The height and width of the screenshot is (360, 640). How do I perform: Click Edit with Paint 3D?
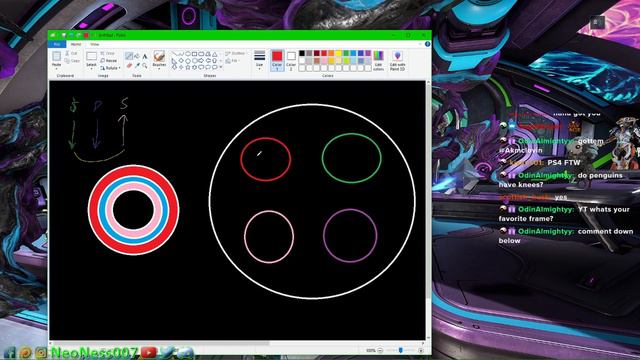pyautogui.click(x=397, y=60)
